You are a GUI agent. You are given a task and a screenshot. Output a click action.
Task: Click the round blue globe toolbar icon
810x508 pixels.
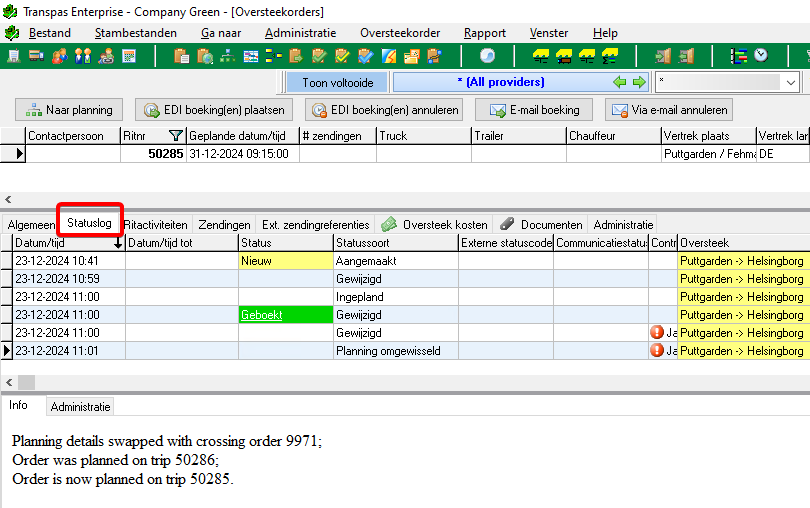pos(487,56)
